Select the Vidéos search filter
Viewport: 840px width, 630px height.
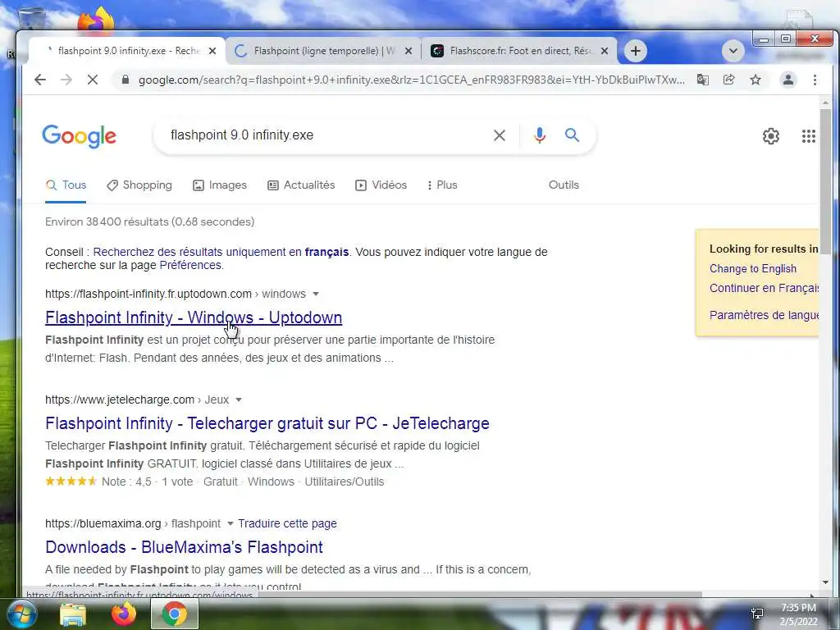coord(381,185)
